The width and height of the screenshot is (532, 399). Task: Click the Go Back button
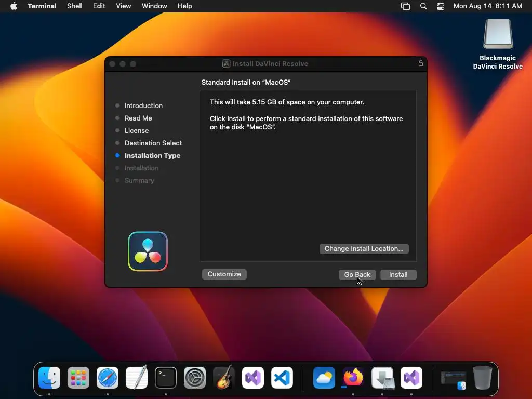(x=357, y=274)
